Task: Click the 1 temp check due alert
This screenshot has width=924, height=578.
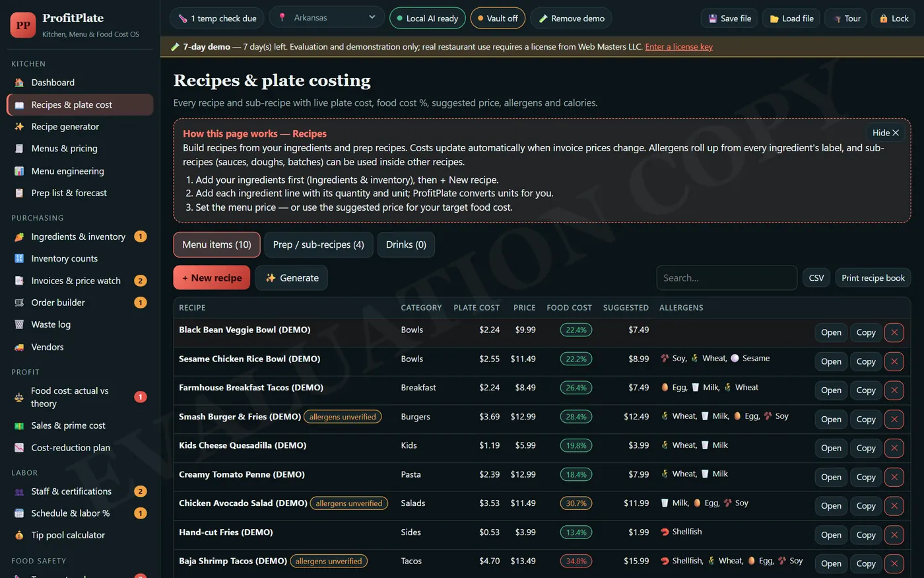Action: point(217,18)
